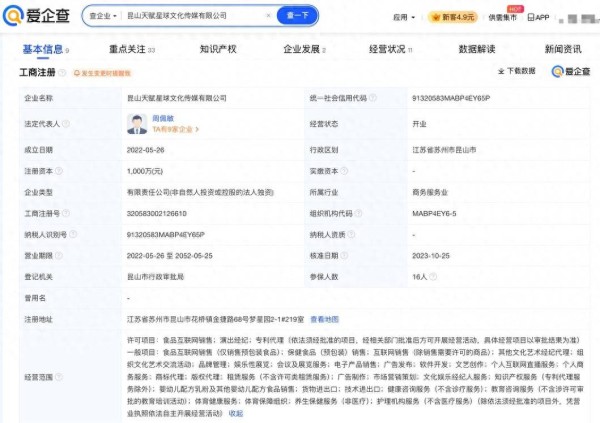Click the 商务服务业 industry value
This screenshot has height=423, width=600.
pyautogui.click(x=430, y=192)
